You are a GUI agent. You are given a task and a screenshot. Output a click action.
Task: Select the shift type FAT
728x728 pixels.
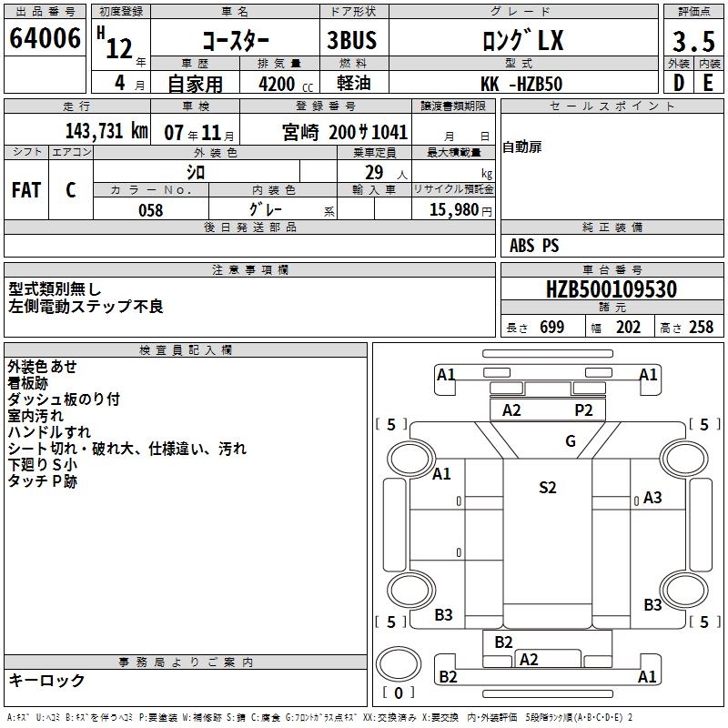[26, 190]
